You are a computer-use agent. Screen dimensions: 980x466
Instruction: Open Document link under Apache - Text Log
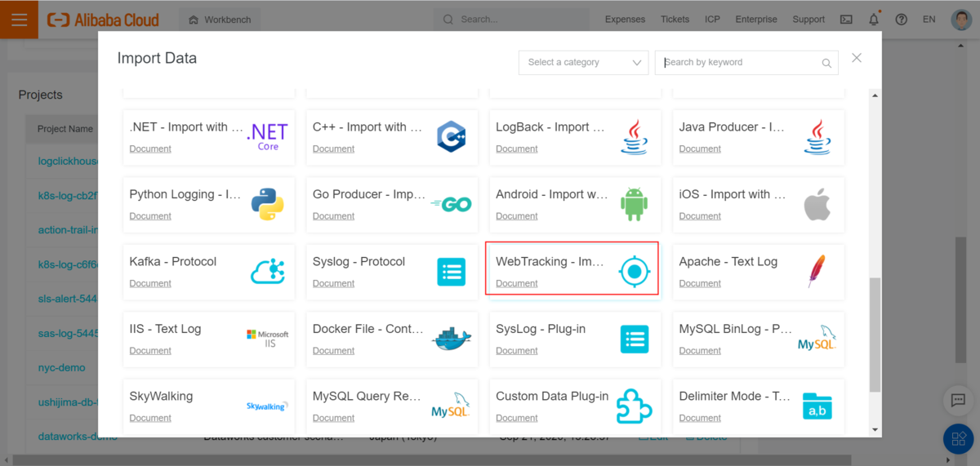(700, 283)
